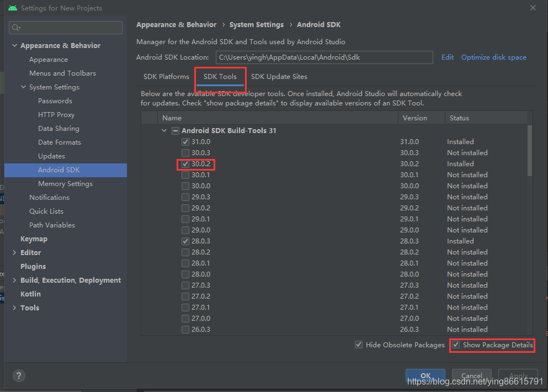Screen dimensions: 548x392
Task: Open Memory Settings page
Action: tap(65, 184)
